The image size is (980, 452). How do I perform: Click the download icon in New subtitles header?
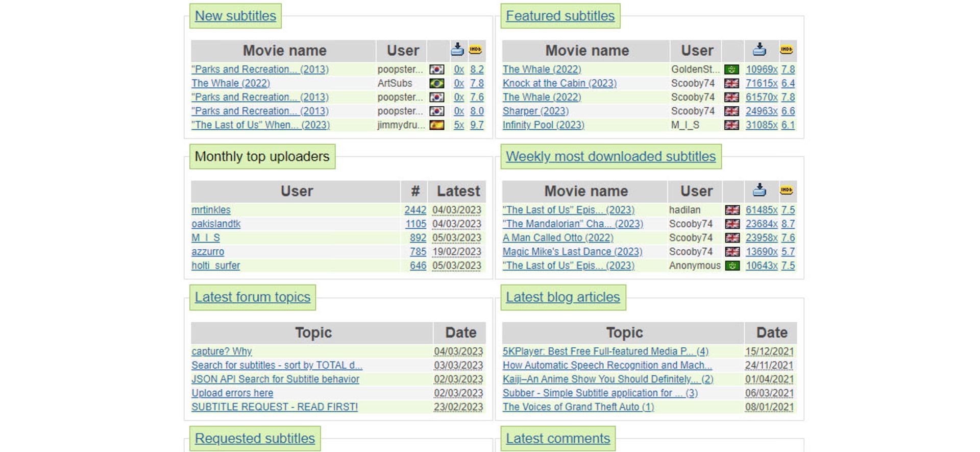(x=457, y=50)
